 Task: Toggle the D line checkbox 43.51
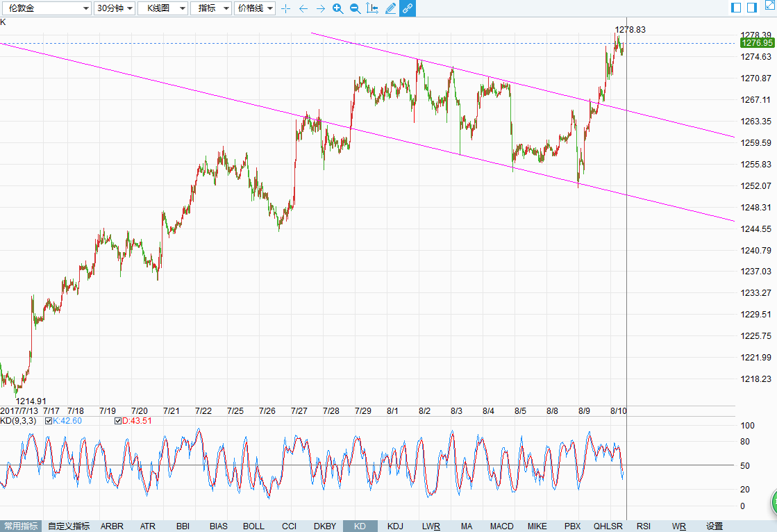[x=118, y=421]
